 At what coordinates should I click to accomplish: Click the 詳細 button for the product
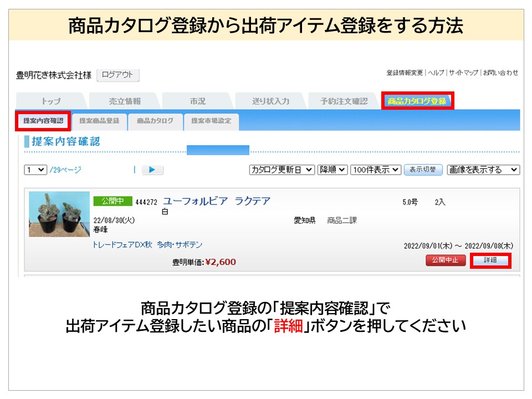coord(490,260)
